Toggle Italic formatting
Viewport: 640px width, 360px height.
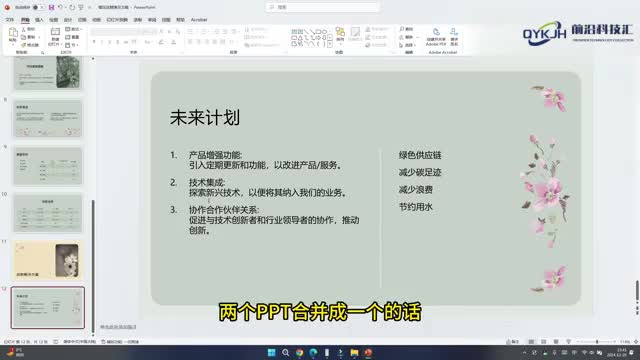102,42
